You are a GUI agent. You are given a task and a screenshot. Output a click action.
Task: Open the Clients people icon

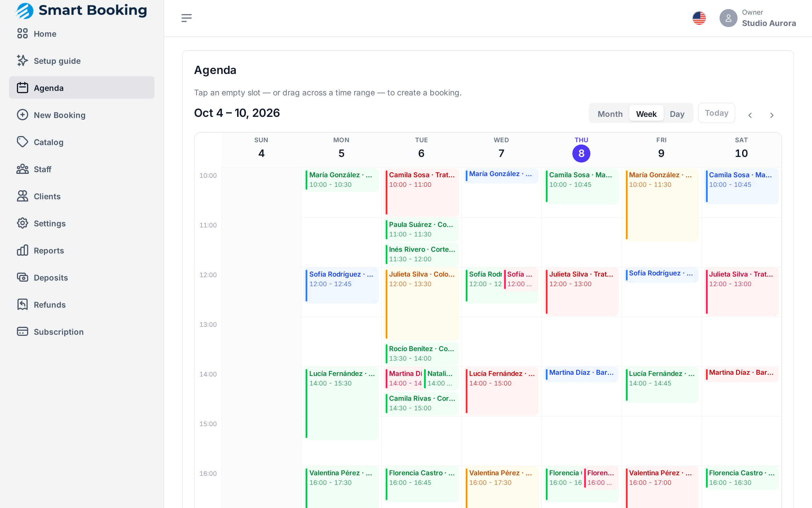coord(23,196)
